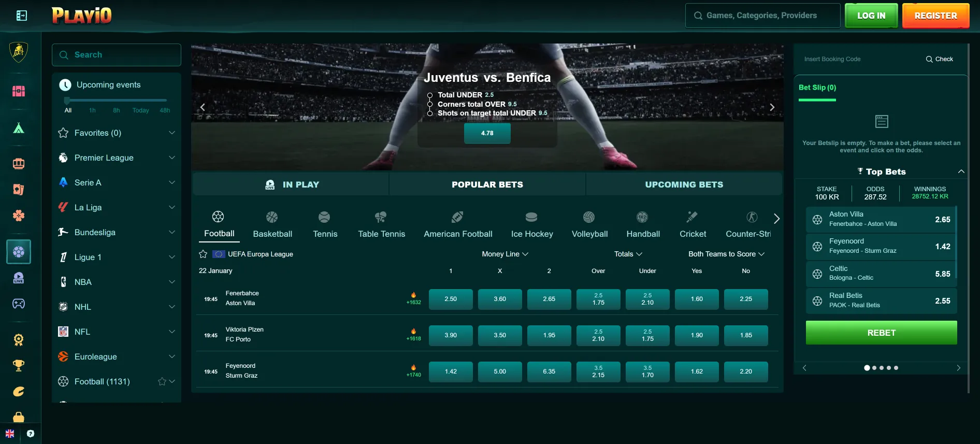The height and width of the screenshot is (444, 980).
Task: Click the REGISTER button
Action: 935,16
